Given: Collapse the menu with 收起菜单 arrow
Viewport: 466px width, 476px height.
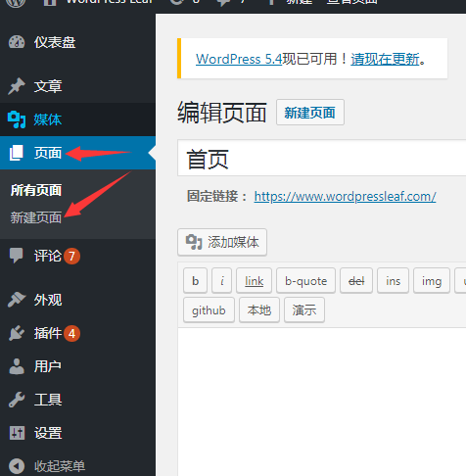Looking at the screenshot, I should click(x=17, y=466).
